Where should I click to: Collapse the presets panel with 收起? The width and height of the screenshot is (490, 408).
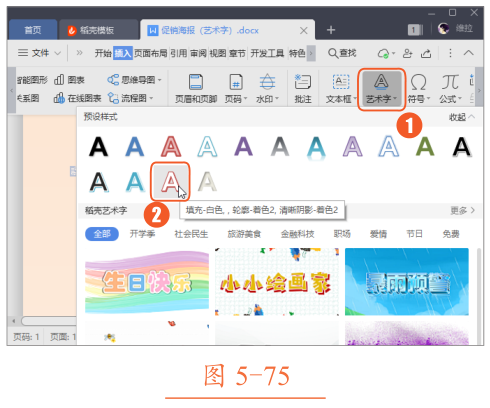[461, 117]
